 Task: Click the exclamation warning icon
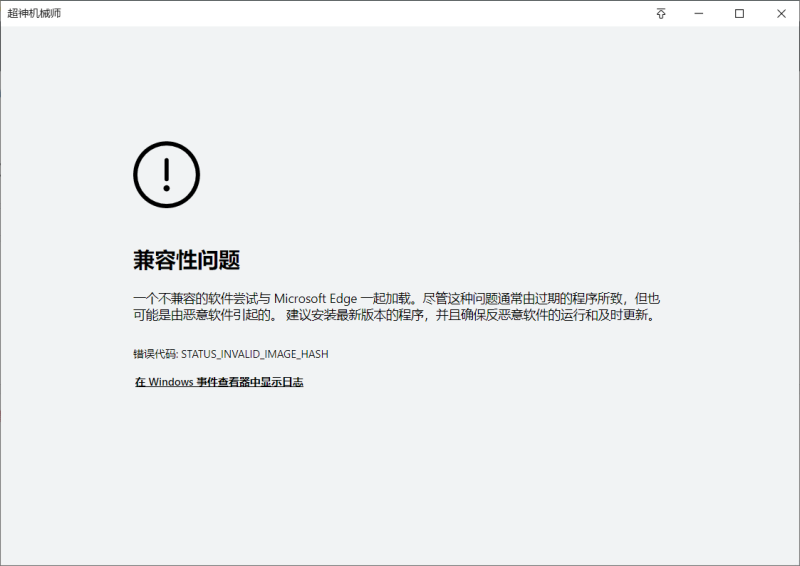pyautogui.click(x=166, y=175)
